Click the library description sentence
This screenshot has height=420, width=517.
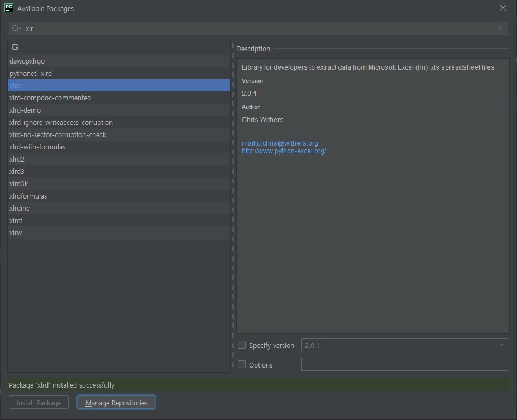368,67
